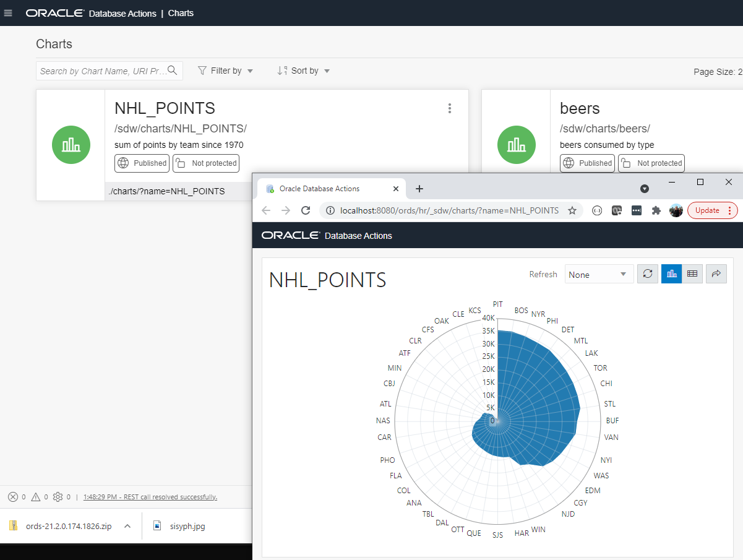Open the hamburger navigation menu
The width and height of the screenshot is (743, 560).
[8, 13]
